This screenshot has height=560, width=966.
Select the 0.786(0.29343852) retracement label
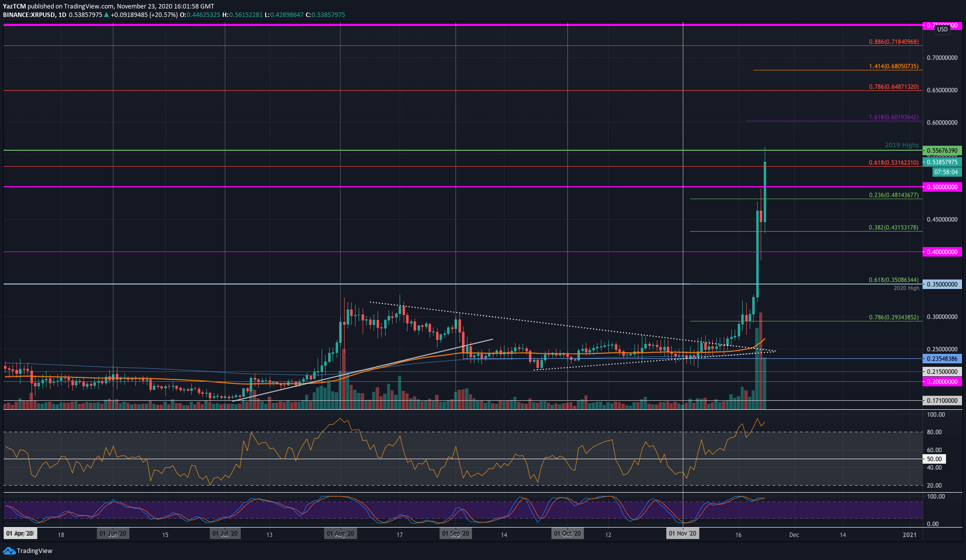(894, 317)
